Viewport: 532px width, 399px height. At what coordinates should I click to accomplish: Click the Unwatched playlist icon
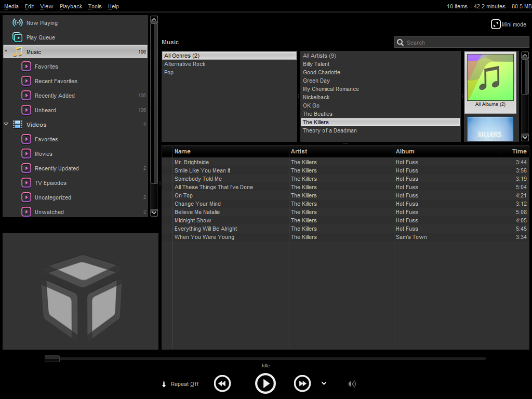[x=26, y=212]
